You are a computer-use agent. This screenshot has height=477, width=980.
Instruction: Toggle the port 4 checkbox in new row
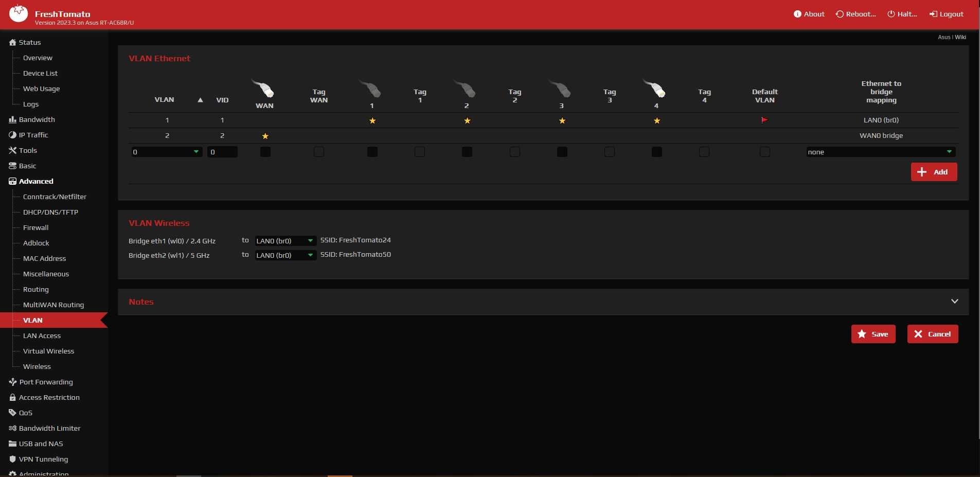click(657, 152)
